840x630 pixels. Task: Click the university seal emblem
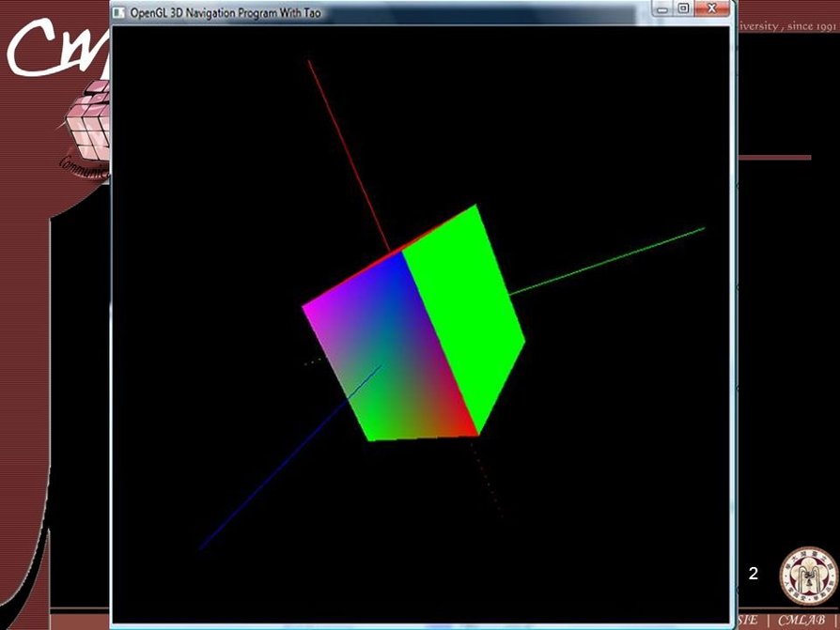[x=808, y=576]
